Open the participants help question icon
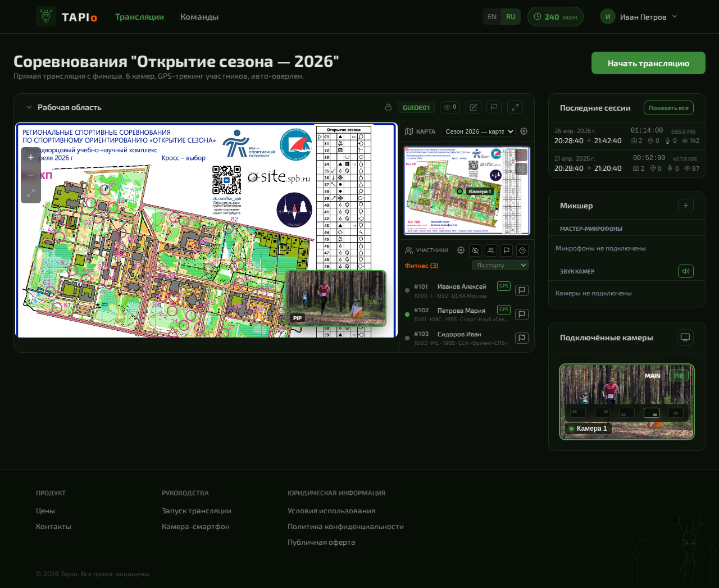Image resolution: width=719 pixels, height=588 pixels. (x=522, y=250)
